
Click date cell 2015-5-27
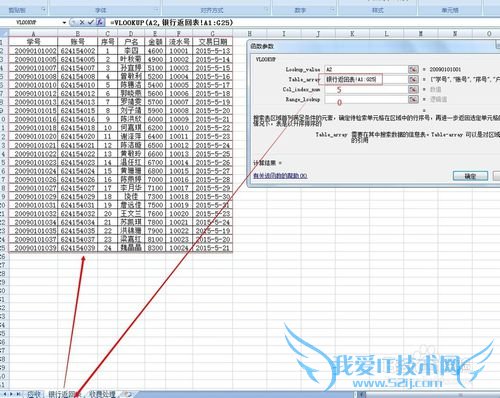click(x=213, y=171)
